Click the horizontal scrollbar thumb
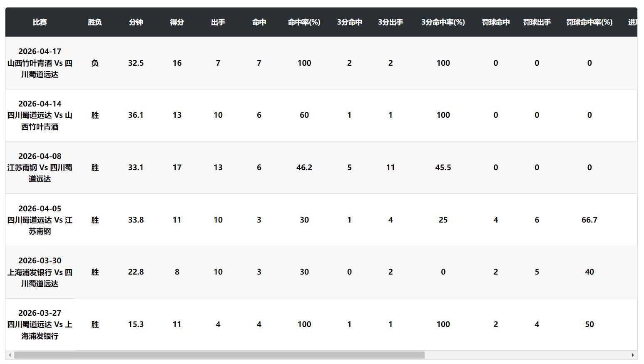 (x=219, y=355)
